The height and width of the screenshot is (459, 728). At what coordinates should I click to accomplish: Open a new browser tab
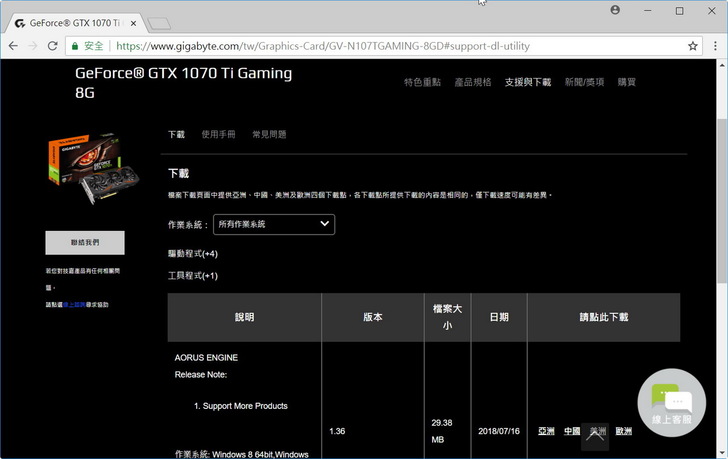pos(159,23)
